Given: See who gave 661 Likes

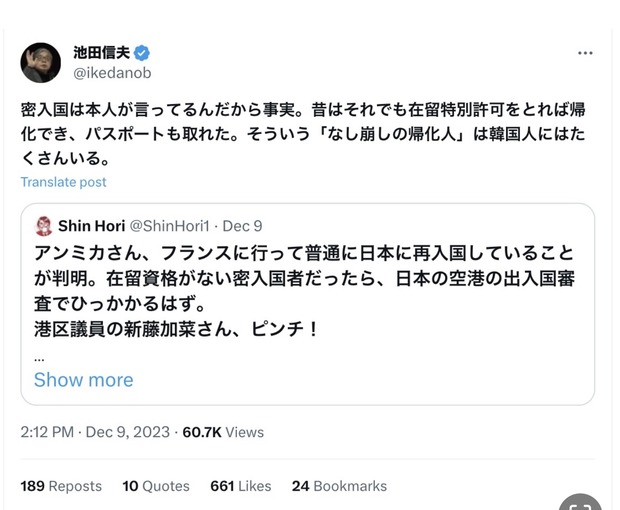Looking at the screenshot, I should 240,486.
